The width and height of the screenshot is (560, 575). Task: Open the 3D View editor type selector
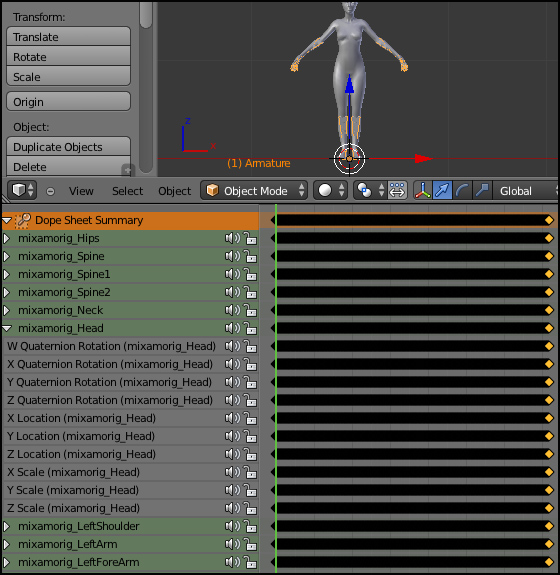[x=22, y=190]
